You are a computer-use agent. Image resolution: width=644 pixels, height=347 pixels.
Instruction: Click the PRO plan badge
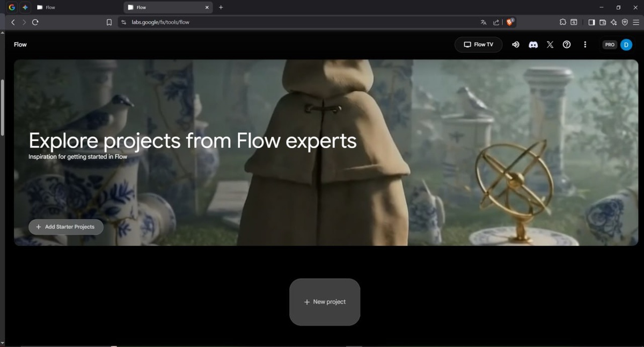610,45
